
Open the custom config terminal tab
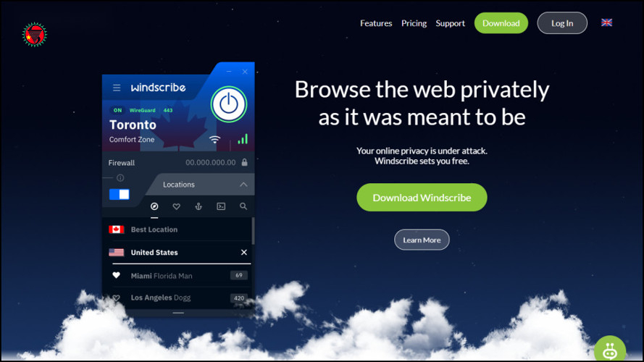(221, 206)
